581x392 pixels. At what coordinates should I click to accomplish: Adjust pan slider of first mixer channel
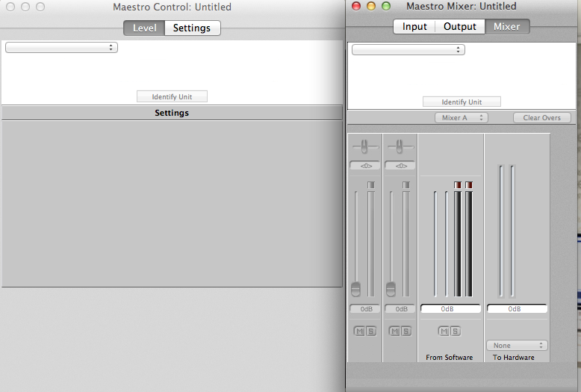pos(365,147)
